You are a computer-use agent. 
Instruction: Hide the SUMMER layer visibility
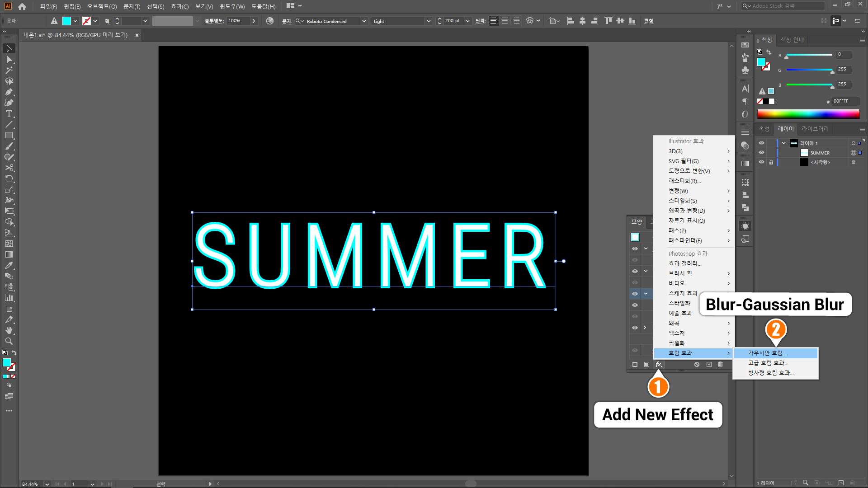pos(761,153)
